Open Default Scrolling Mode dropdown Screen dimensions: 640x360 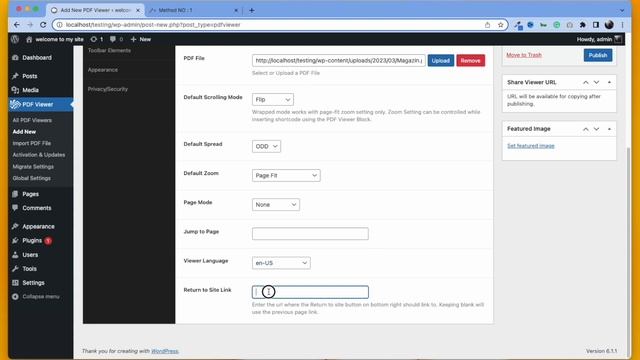click(x=272, y=100)
